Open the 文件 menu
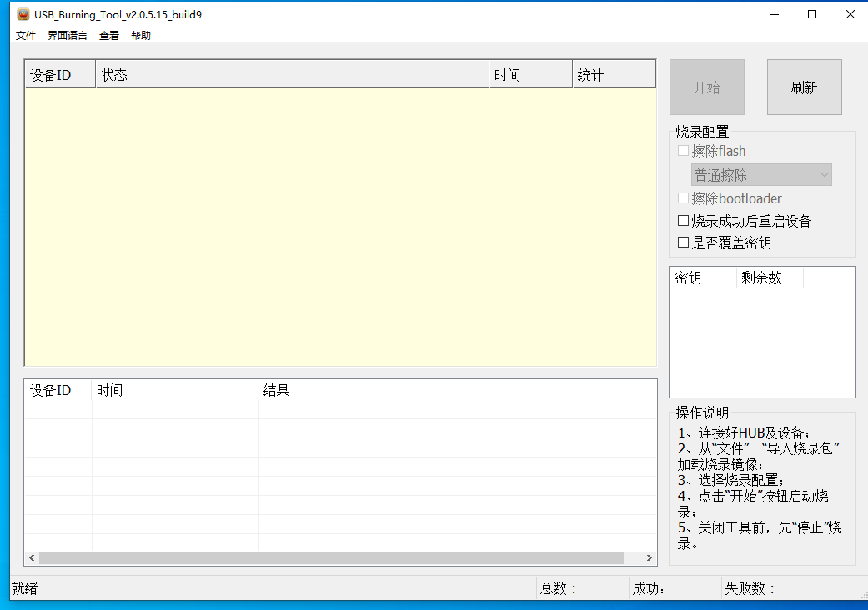The width and height of the screenshot is (868, 610). point(26,35)
